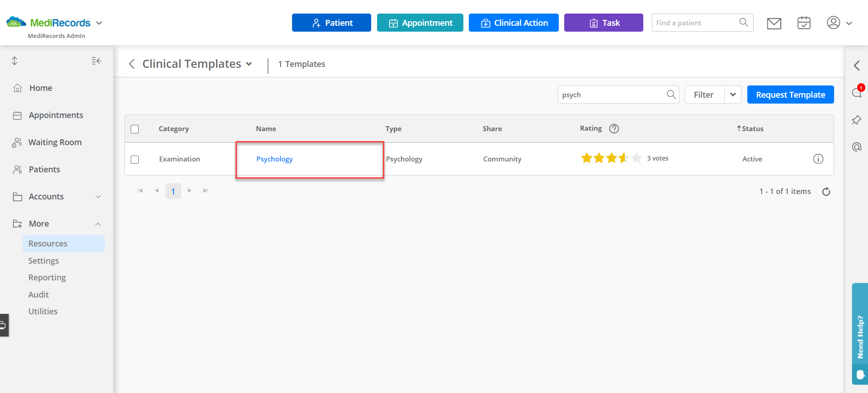Click the Clinical Action button
This screenshot has height=393, width=868.
[x=514, y=23]
